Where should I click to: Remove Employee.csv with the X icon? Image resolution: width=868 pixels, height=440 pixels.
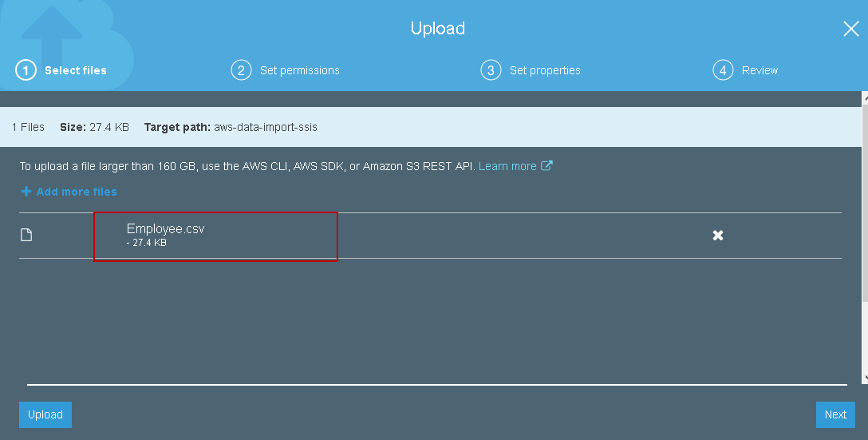[718, 235]
